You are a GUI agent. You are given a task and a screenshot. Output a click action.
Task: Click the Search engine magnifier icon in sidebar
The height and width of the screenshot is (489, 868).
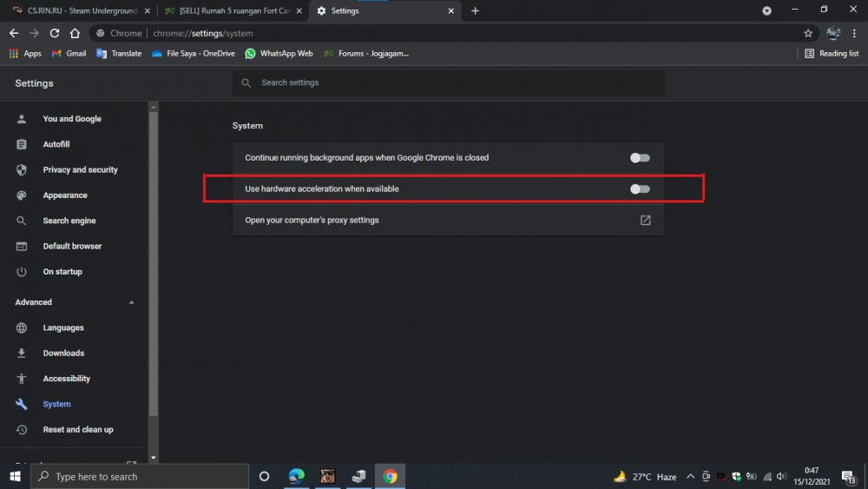[x=22, y=221]
